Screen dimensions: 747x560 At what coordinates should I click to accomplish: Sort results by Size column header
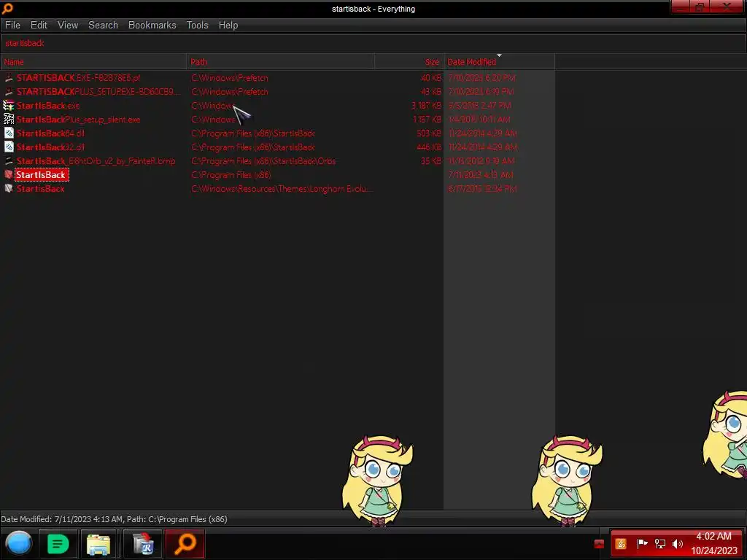point(409,62)
